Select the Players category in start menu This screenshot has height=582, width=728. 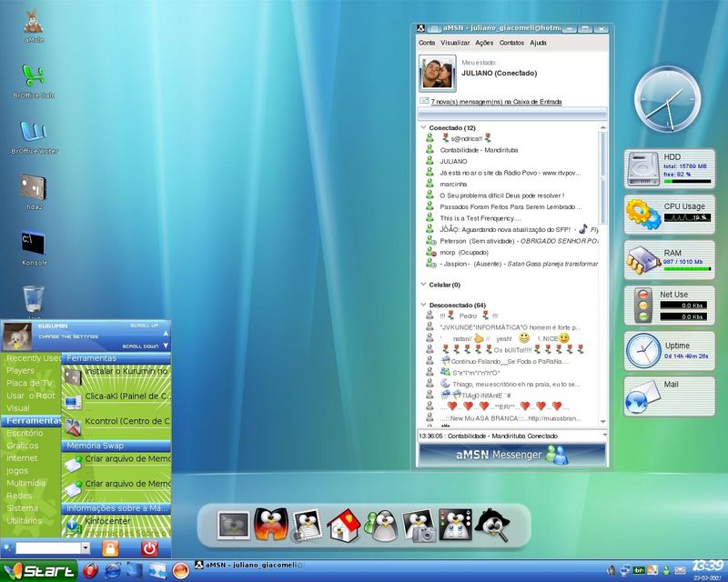pos(20,371)
